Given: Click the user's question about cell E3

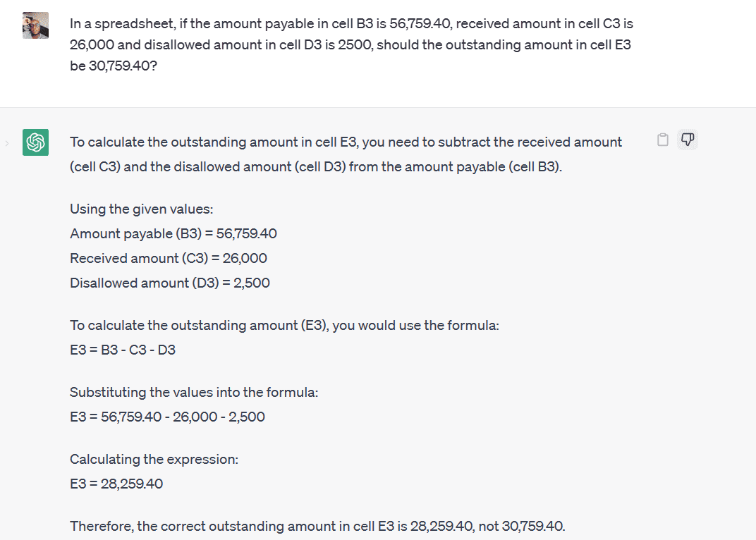Looking at the screenshot, I should [351, 44].
